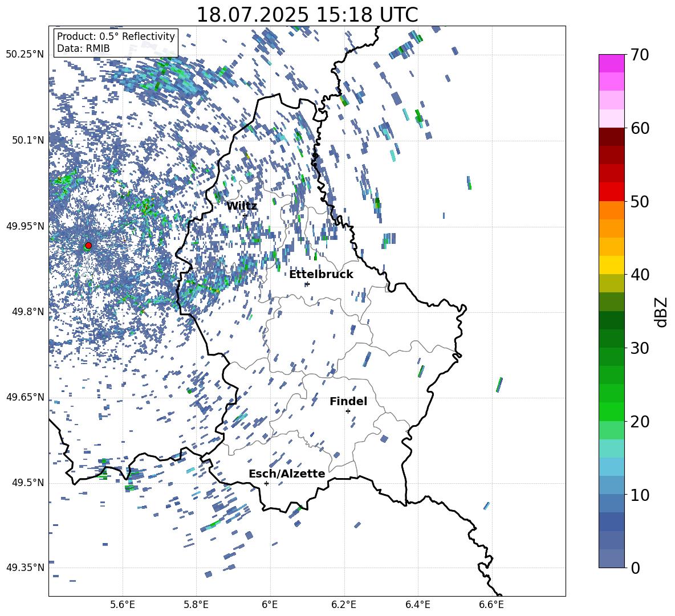The width and height of the screenshot is (675, 616).
Task: Select the Wiltz city label
Action: 242,206
